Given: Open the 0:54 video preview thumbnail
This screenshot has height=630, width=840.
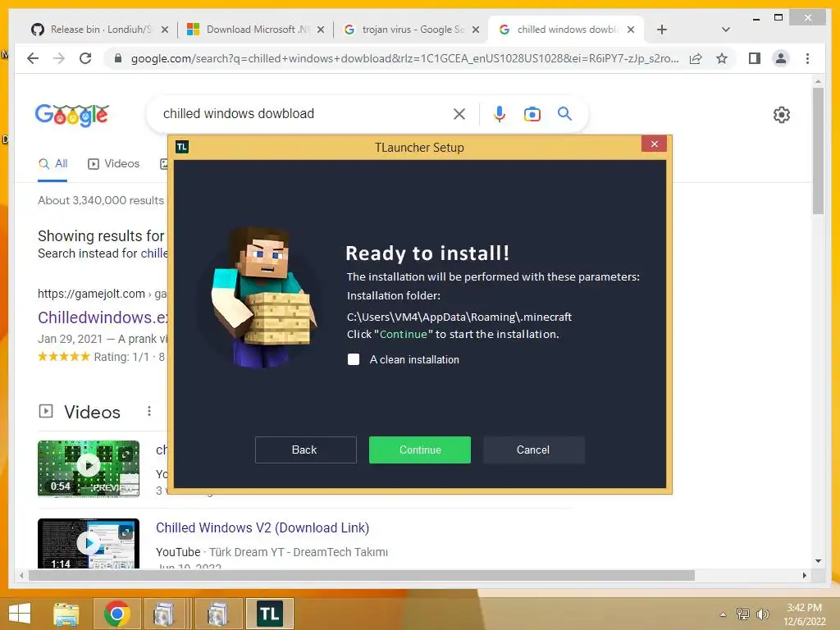Looking at the screenshot, I should pyautogui.click(x=89, y=468).
